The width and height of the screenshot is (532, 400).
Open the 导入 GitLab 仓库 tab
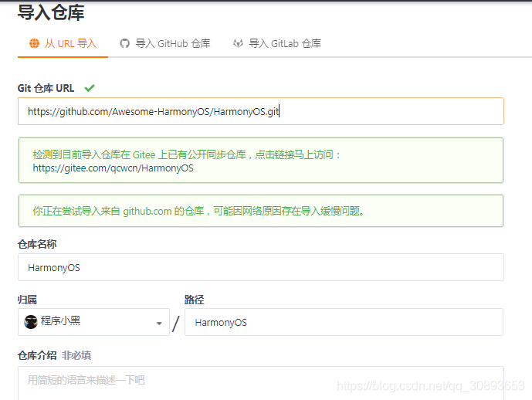(x=277, y=43)
